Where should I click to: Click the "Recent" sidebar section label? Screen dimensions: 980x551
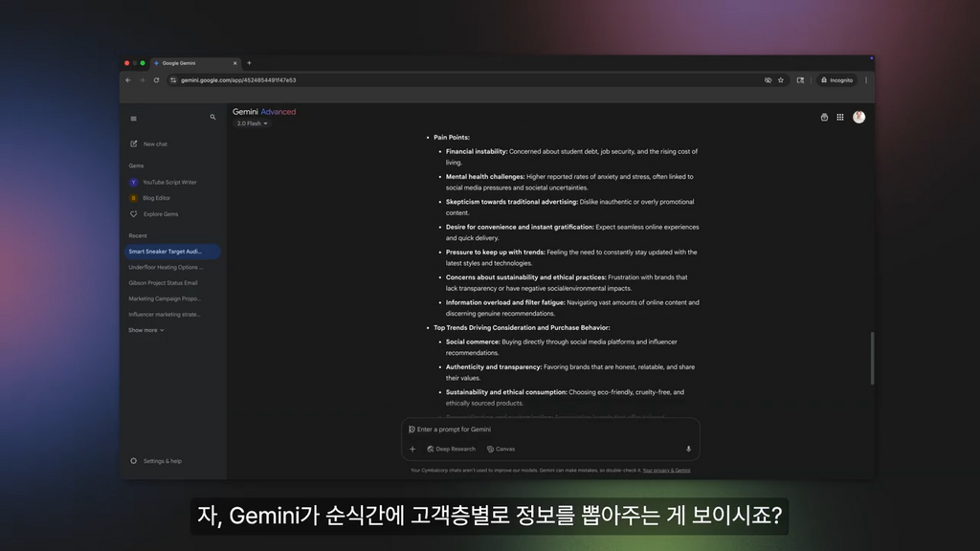pos(138,236)
